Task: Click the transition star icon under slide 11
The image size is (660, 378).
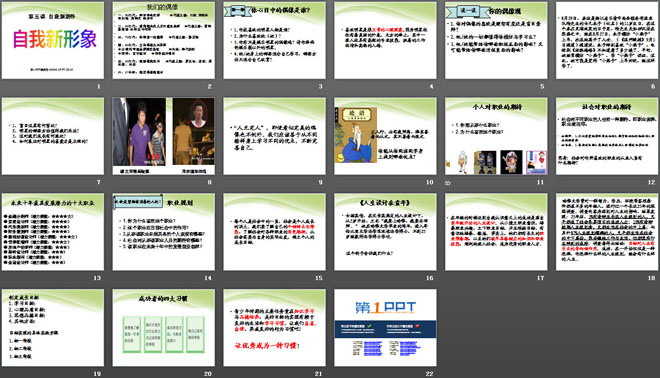Action: tap(448, 183)
